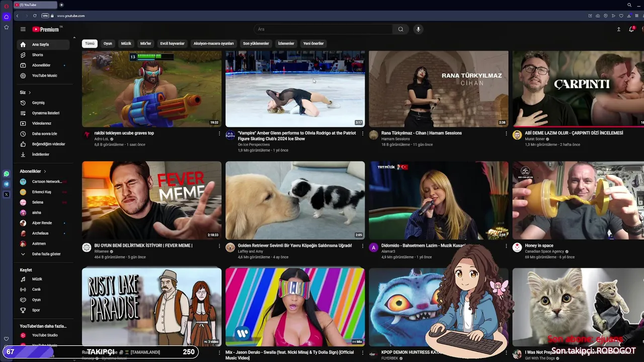Click the Opera heart bookmark icon in toolbar
This screenshot has width=644, height=362.
pos(621,16)
